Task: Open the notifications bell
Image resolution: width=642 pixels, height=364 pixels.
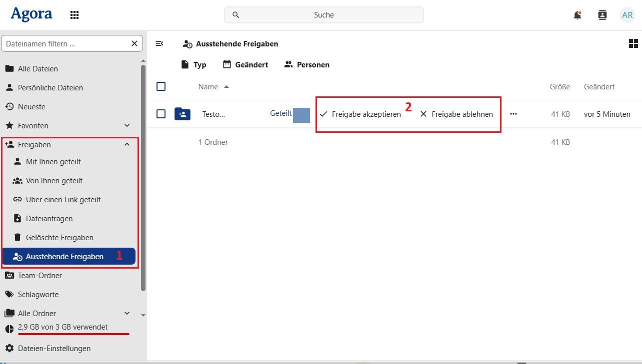Action: tap(577, 15)
